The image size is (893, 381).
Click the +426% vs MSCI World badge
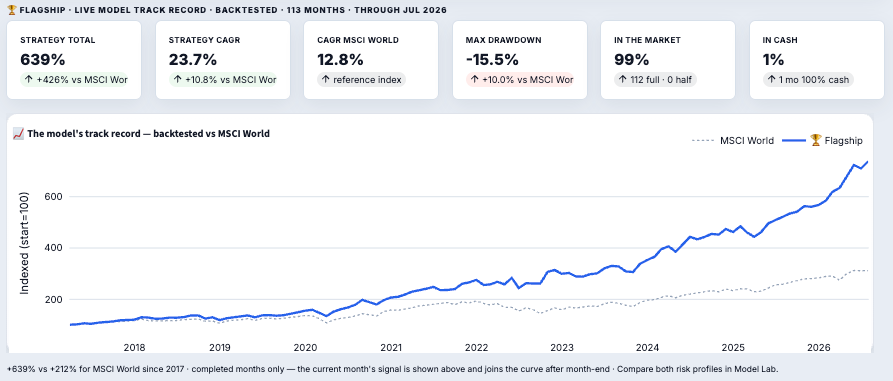74,80
